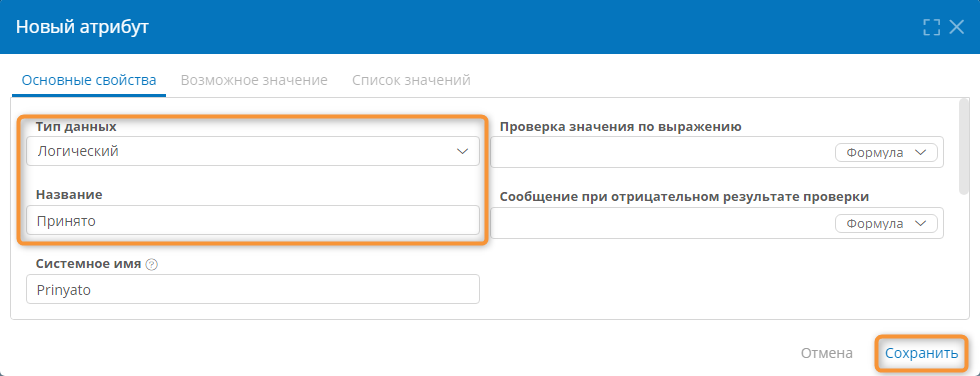Switch to the Основные свойства tab
This screenshot has width=980, height=376.
coord(89,81)
